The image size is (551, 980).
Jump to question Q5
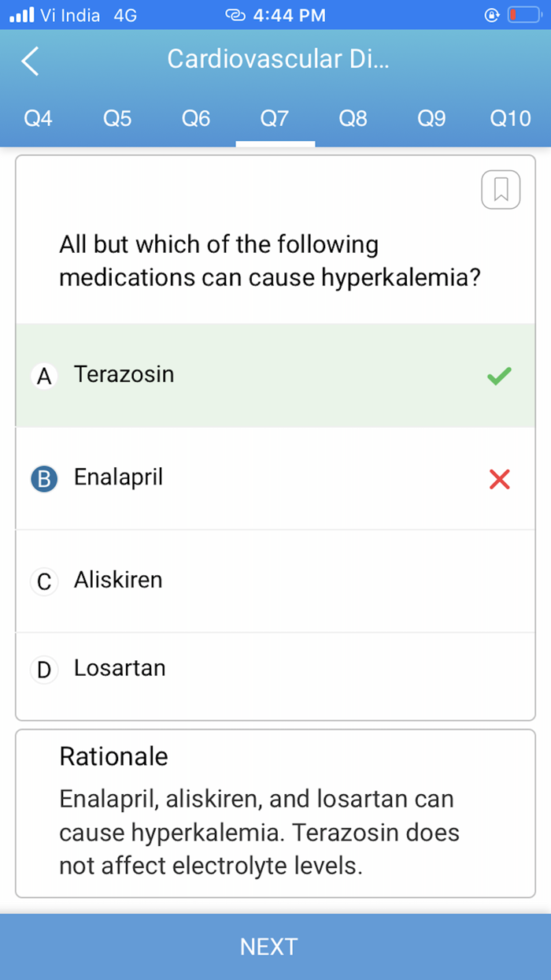click(x=116, y=118)
